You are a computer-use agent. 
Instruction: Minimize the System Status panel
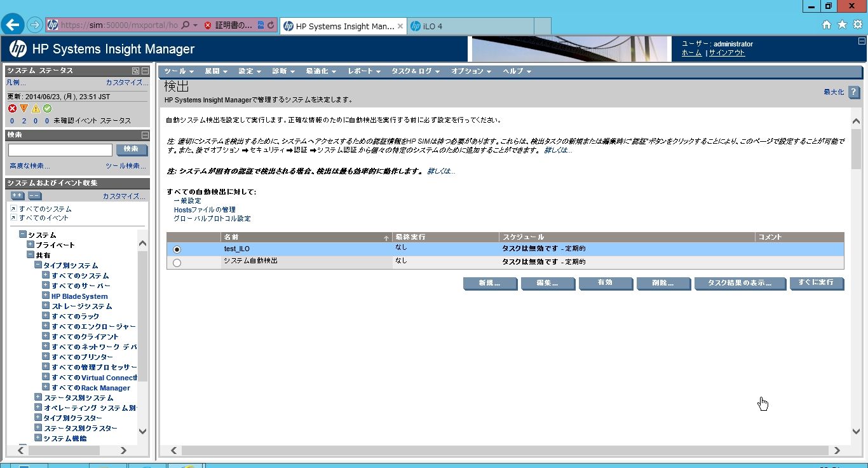(x=145, y=71)
